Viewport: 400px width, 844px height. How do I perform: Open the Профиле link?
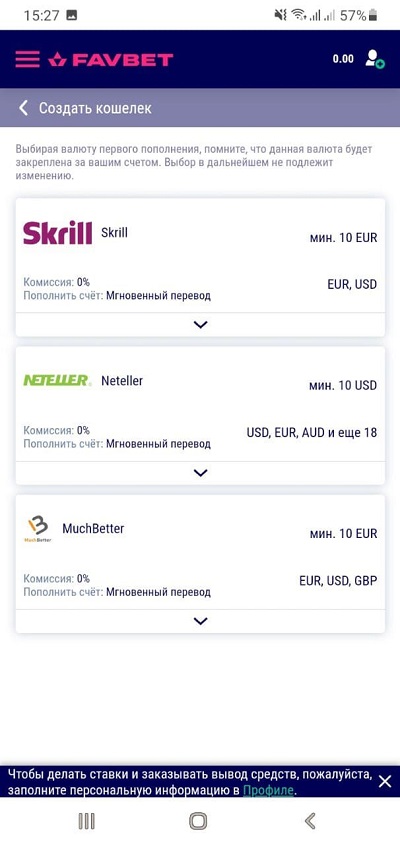[269, 790]
